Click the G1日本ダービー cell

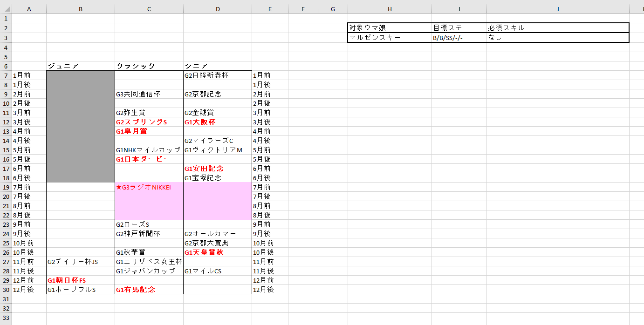149,159
